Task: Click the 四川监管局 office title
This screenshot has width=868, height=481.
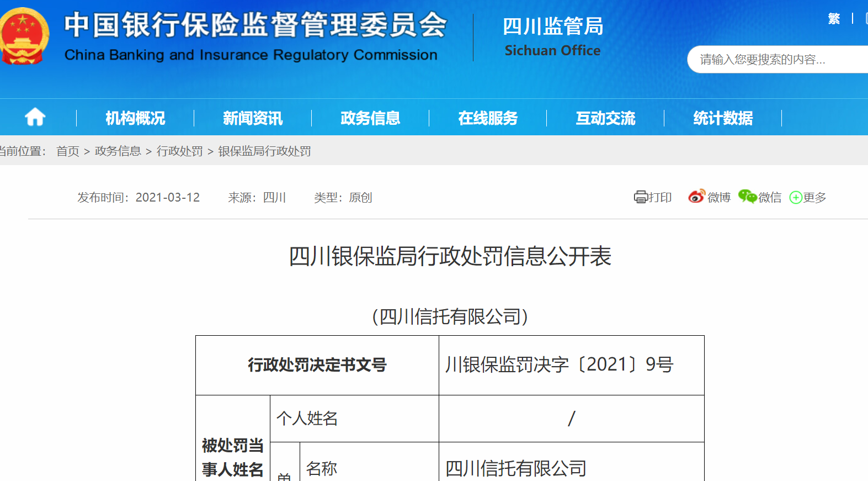Action: coord(553,26)
